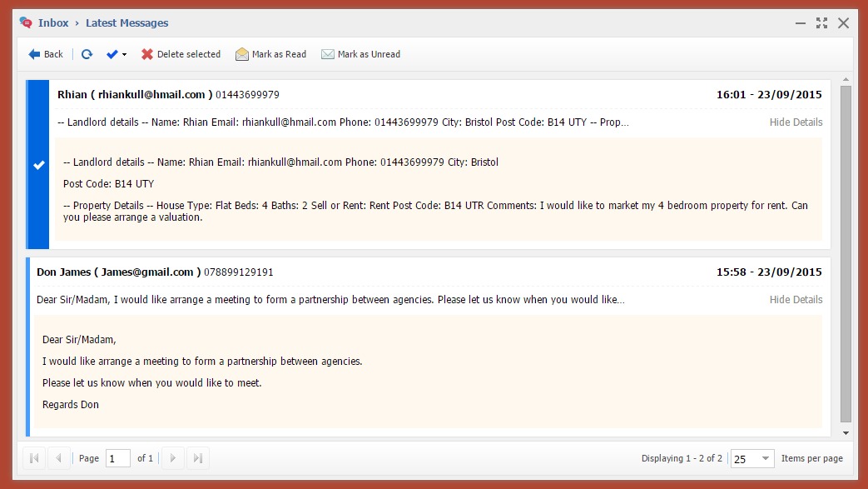Go to the first page
Image resolution: width=868 pixels, height=489 pixels.
coord(34,458)
